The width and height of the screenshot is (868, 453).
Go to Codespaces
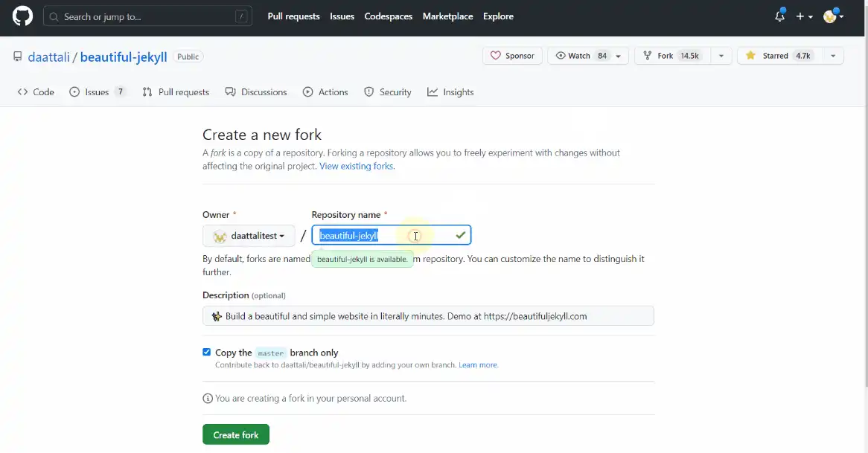click(x=388, y=16)
